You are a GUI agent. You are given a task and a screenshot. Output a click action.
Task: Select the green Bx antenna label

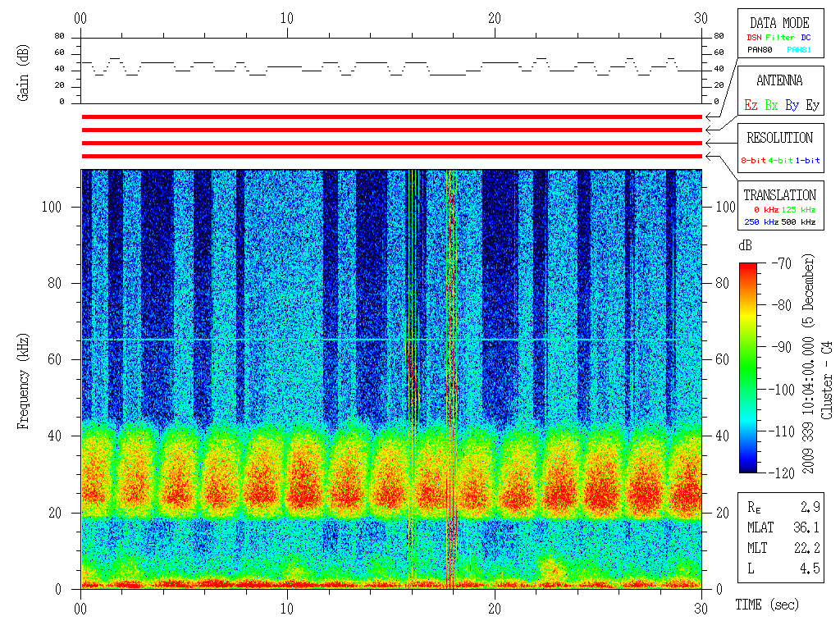(771, 105)
